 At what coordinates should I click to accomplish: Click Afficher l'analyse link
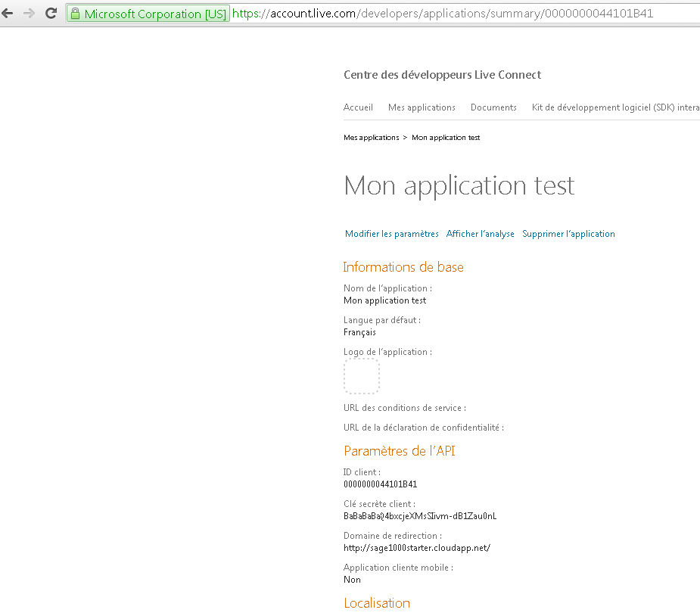point(480,233)
